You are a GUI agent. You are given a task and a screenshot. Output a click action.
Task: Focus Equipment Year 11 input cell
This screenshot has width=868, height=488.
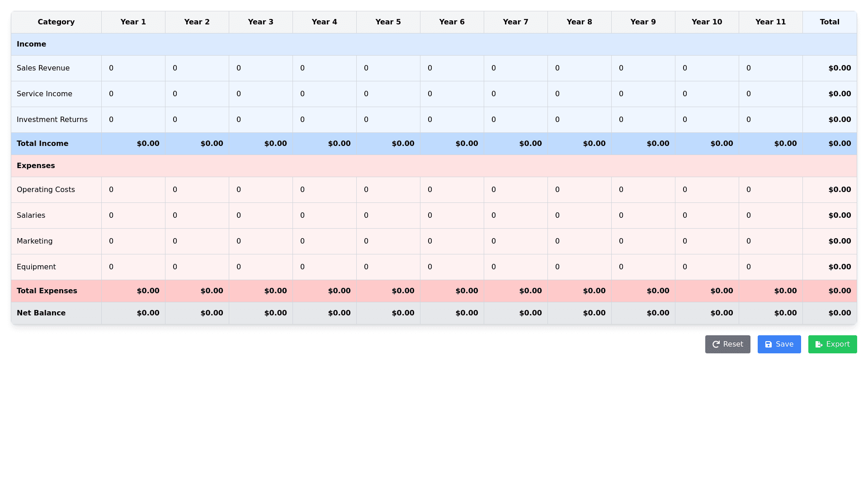pos(771,267)
